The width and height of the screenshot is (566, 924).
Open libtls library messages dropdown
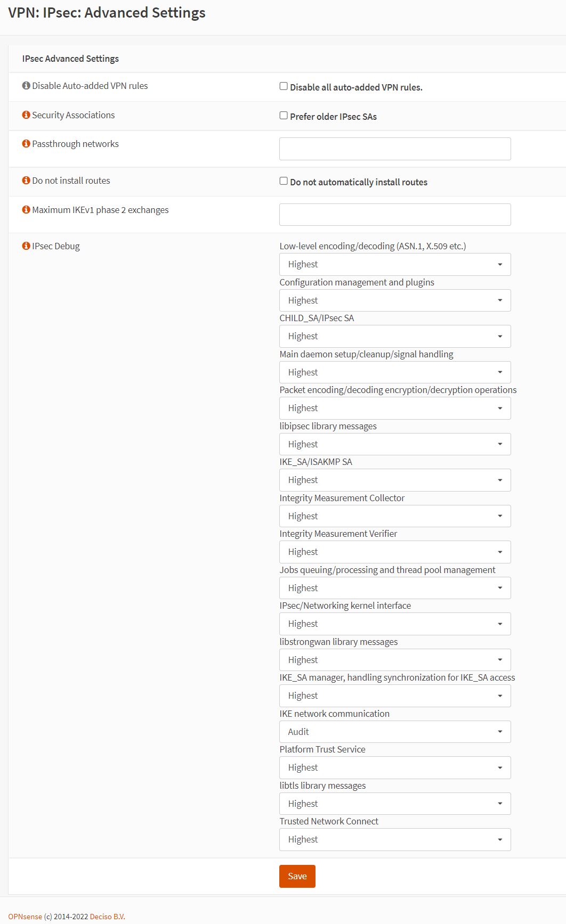click(x=394, y=804)
